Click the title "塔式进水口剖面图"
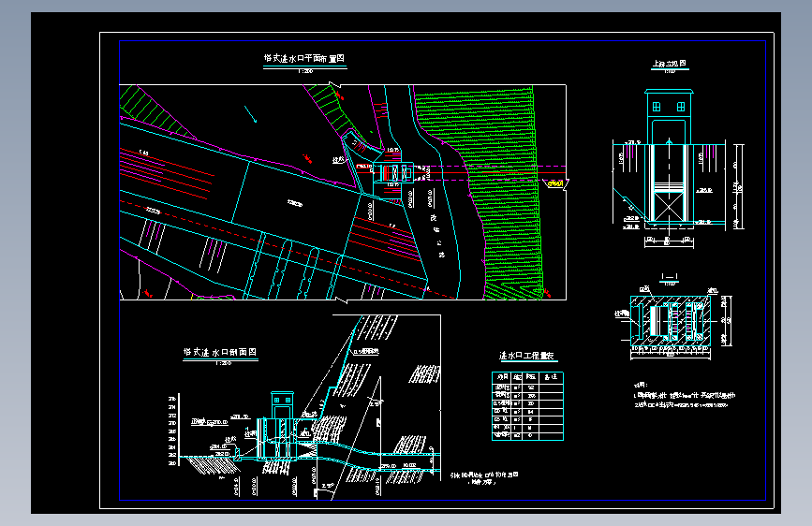This screenshot has height=526, width=812. [220, 352]
